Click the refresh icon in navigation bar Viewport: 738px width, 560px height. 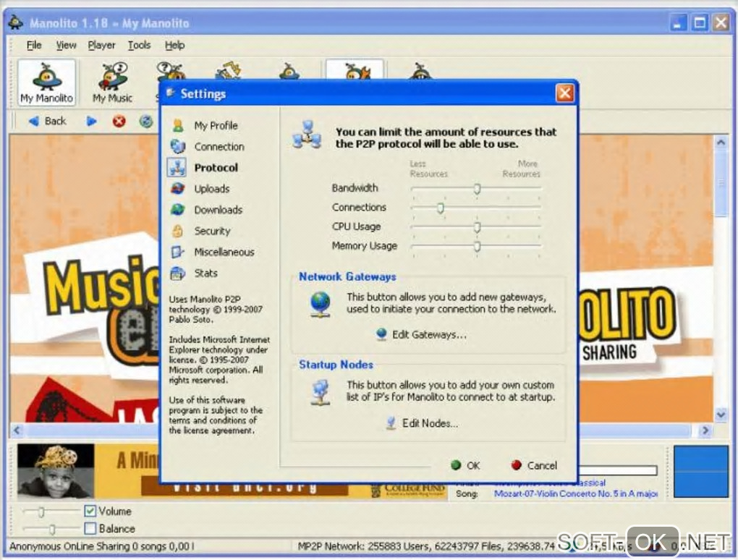point(146,122)
